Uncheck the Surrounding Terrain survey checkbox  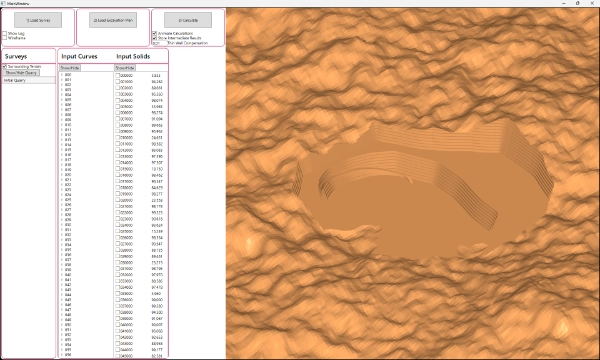[x=5, y=67]
